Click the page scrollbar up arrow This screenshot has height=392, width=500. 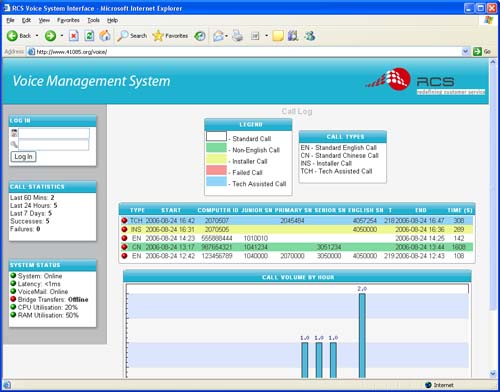(x=493, y=62)
